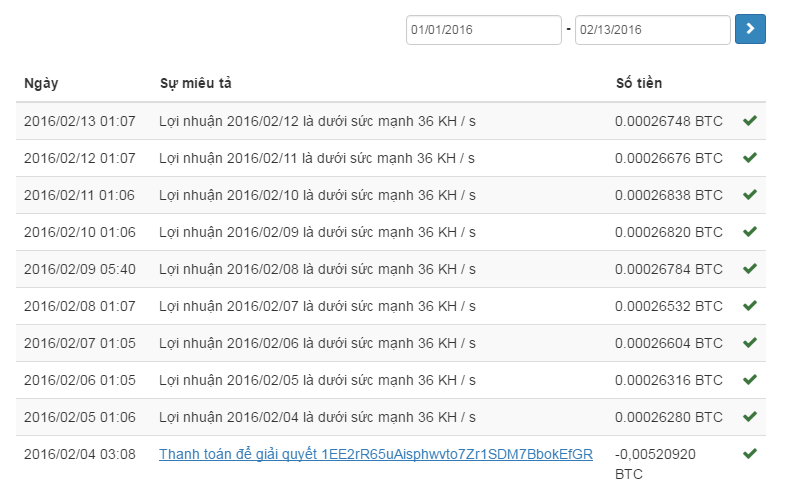The image size is (789, 489).
Task: Click the -0,00520920 BTC amount
Action: point(655,463)
